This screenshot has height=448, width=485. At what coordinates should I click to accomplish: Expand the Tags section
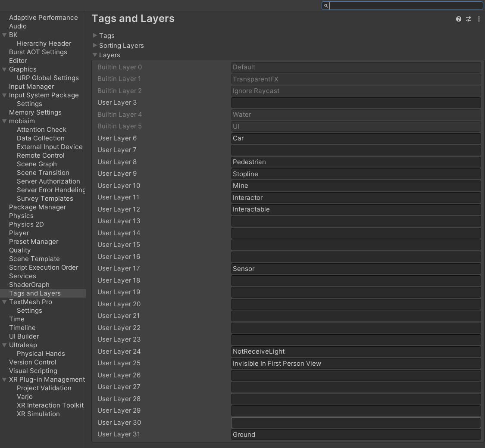[95, 35]
